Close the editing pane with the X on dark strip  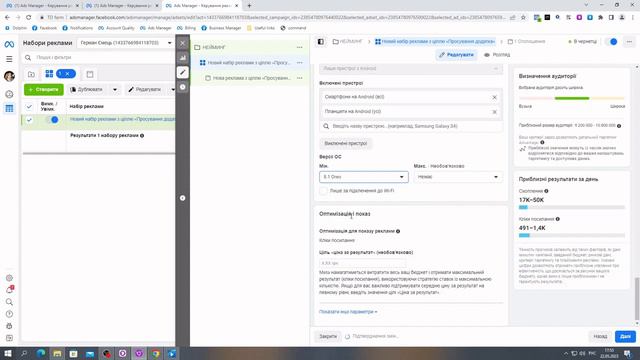pyautogui.click(x=182, y=43)
